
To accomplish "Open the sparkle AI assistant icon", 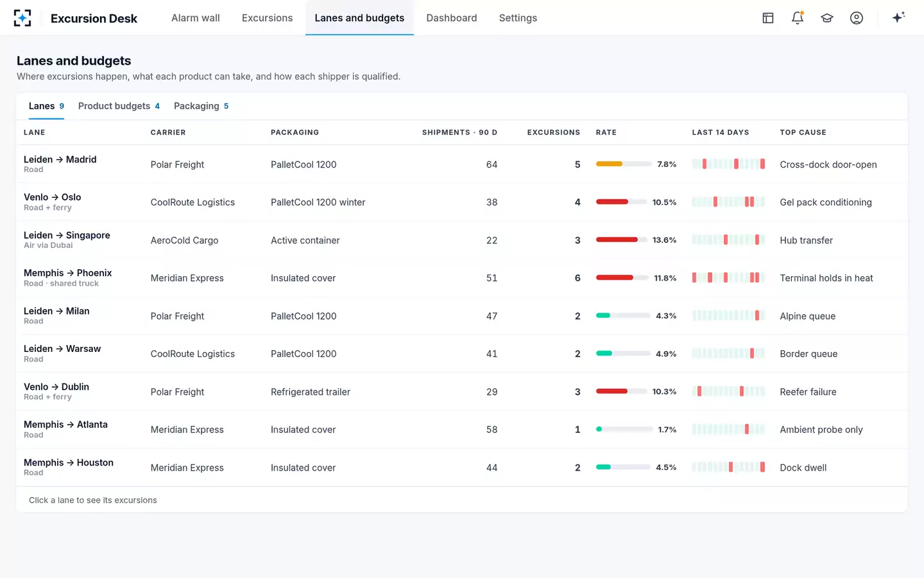I will tap(898, 17).
